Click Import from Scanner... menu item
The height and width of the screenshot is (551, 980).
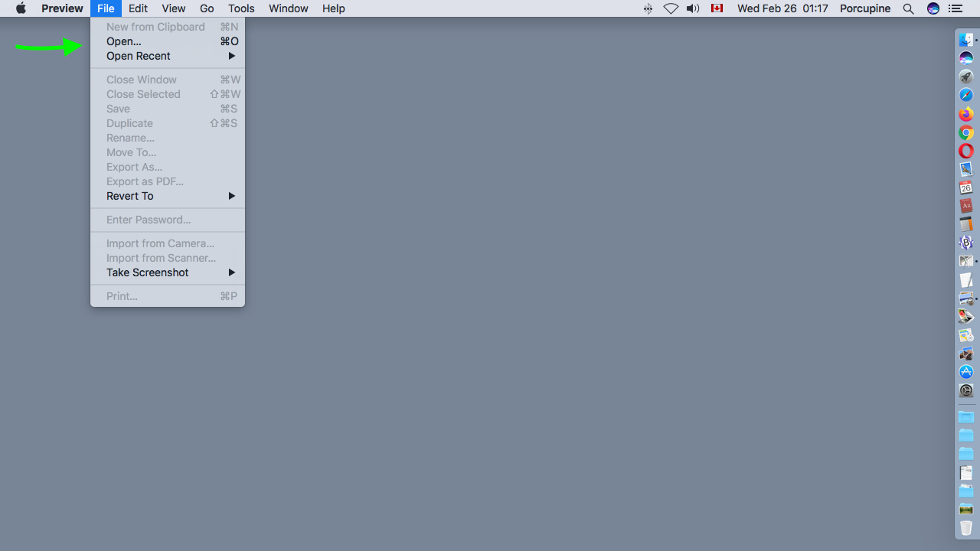pyautogui.click(x=168, y=258)
